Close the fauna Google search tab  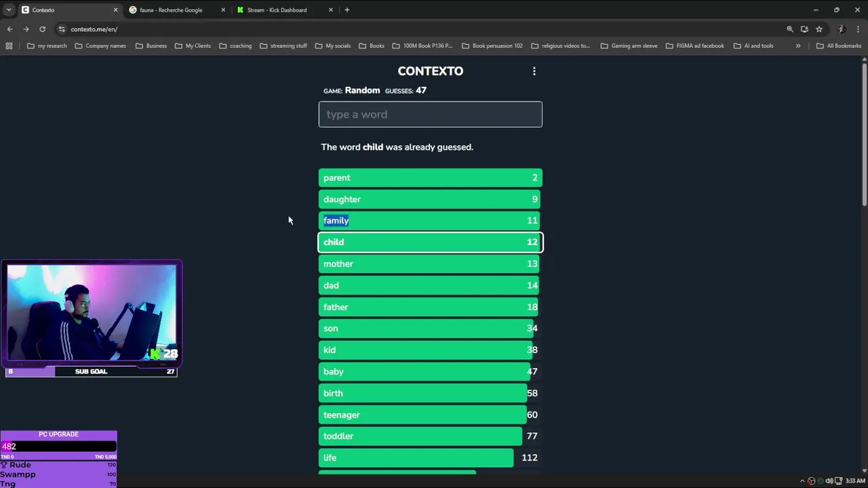[223, 10]
